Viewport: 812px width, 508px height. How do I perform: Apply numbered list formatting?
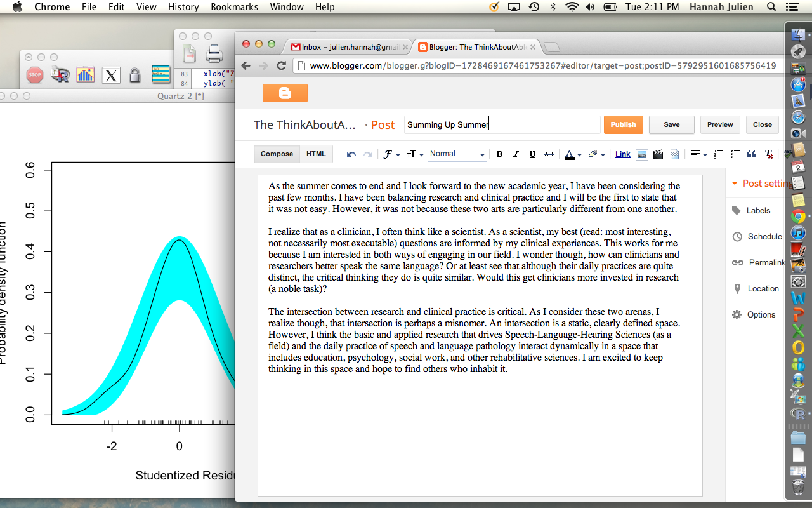point(719,154)
